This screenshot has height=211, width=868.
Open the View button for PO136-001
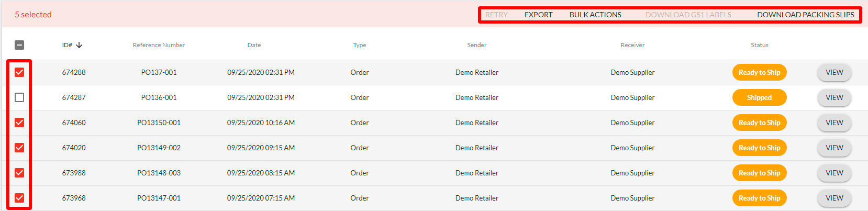pos(834,97)
